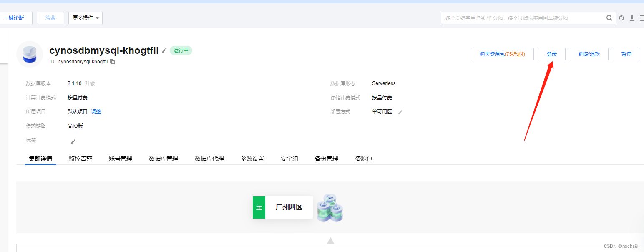Copy the cluster ID icon
Viewport: 644px width, 252px height.
pos(113,62)
